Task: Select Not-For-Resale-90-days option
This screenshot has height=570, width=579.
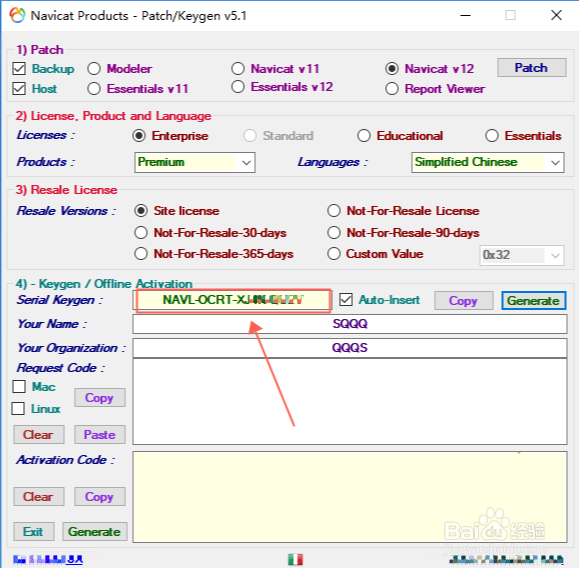Action: coord(334,233)
